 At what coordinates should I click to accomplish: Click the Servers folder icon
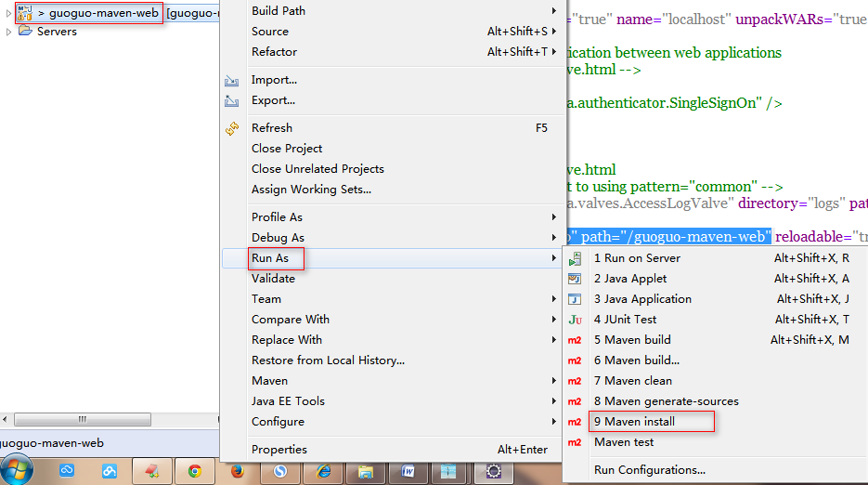(25, 31)
